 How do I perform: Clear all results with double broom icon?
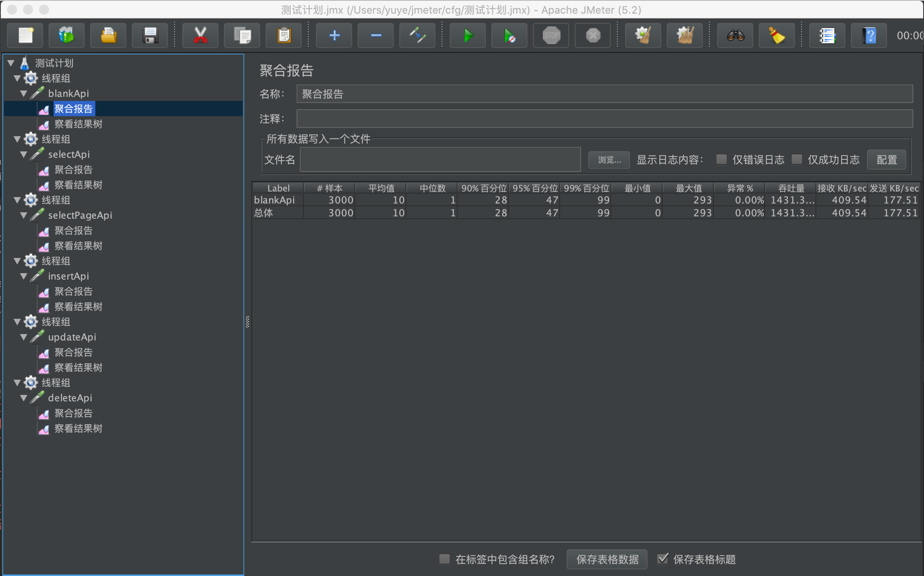tap(685, 36)
